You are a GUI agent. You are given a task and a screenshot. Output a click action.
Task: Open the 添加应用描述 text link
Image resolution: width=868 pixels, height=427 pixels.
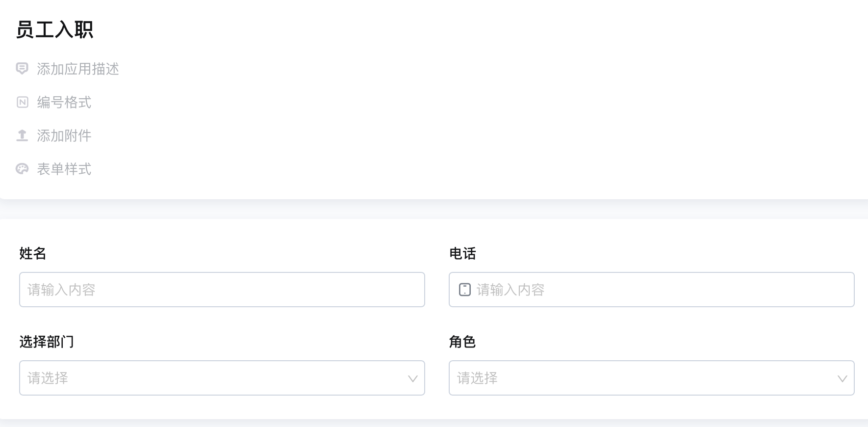(x=78, y=69)
